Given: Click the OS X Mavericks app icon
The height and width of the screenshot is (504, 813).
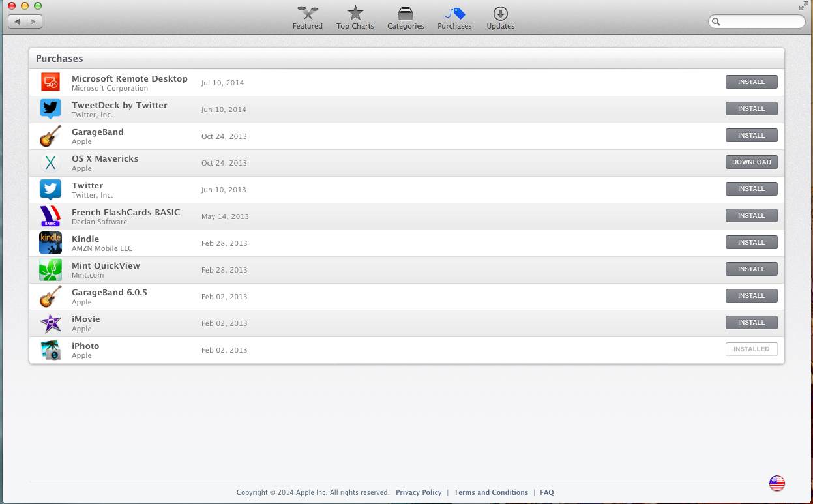Looking at the screenshot, I should [x=50, y=162].
